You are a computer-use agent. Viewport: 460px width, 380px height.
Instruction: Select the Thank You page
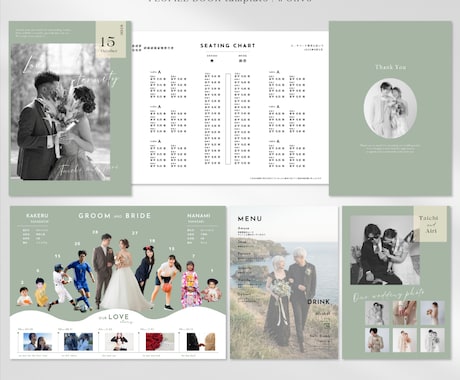[390, 108]
